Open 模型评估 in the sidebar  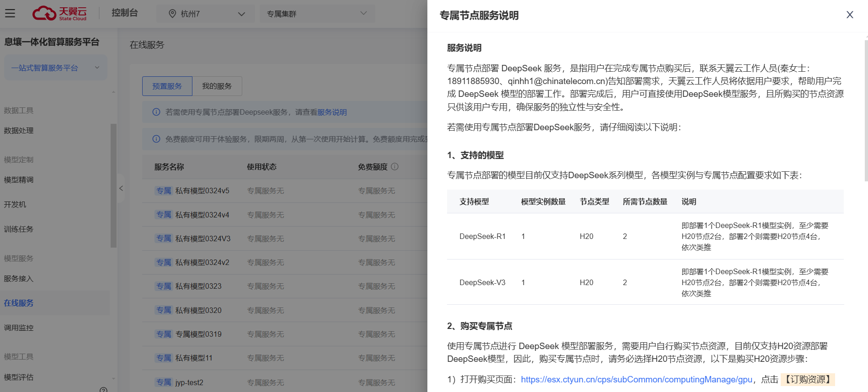pyautogui.click(x=19, y=377)
